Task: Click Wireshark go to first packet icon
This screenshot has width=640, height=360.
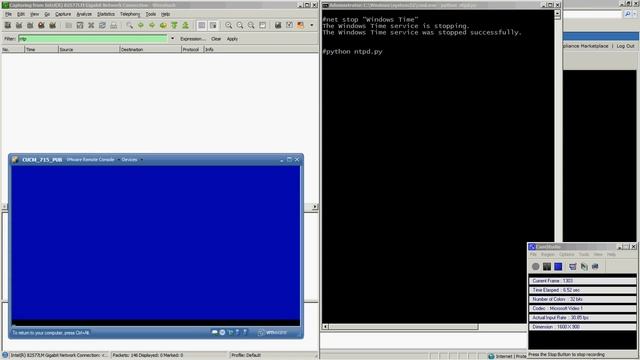Action: pyautogui.click(x=174, y=25)
